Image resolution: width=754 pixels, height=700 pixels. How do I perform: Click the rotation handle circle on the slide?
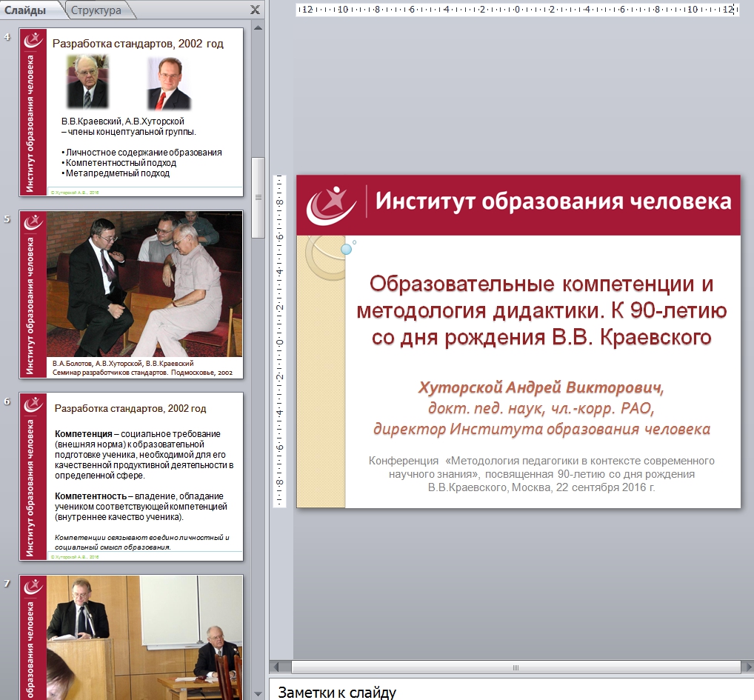[346, 250]
